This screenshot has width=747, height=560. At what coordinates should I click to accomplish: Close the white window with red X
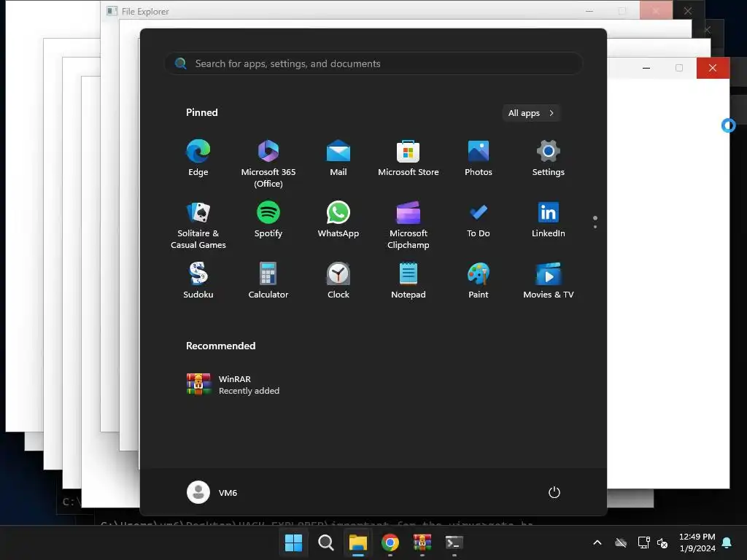(713, 68)
